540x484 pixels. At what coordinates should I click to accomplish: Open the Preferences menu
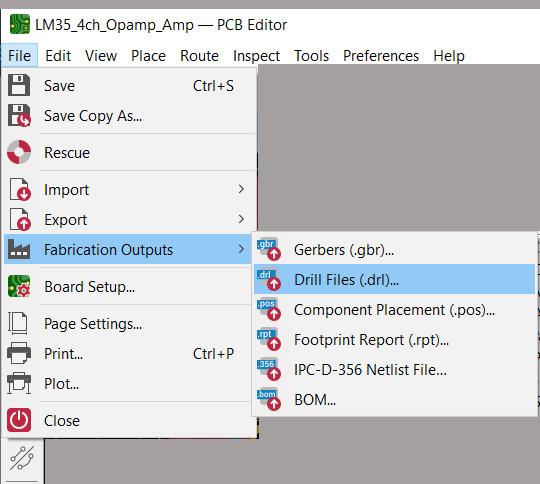click(381, 55)
